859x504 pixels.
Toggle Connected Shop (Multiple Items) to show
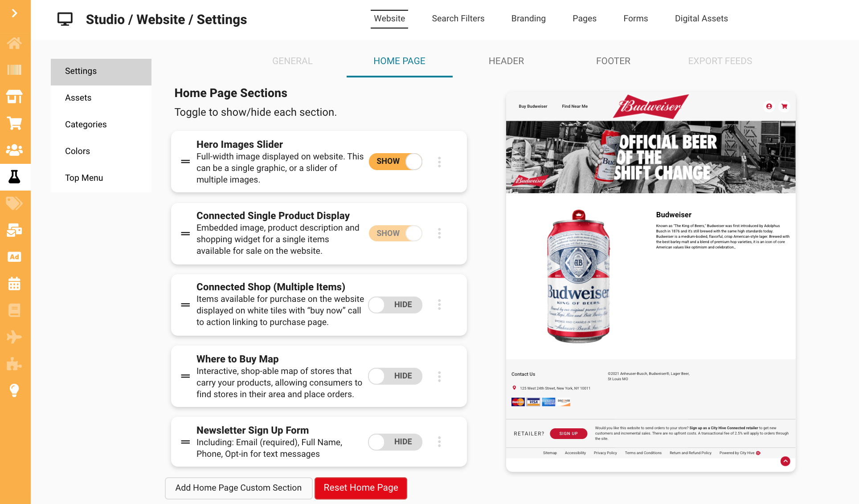click(395, 305)
